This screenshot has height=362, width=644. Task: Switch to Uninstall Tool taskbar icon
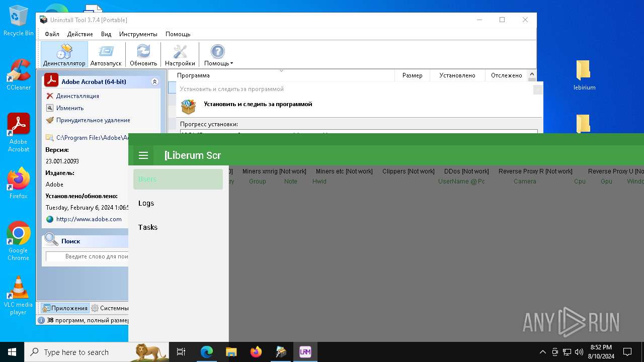point(281,352)
